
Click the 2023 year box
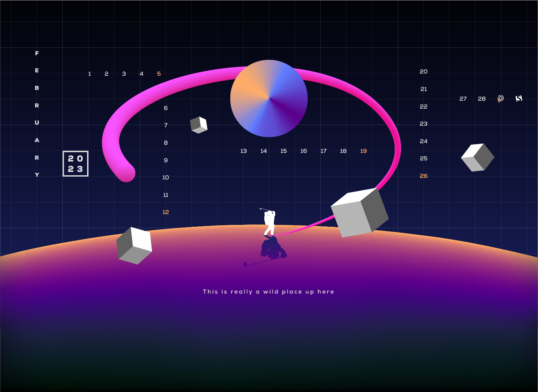[x=75, y=164]
